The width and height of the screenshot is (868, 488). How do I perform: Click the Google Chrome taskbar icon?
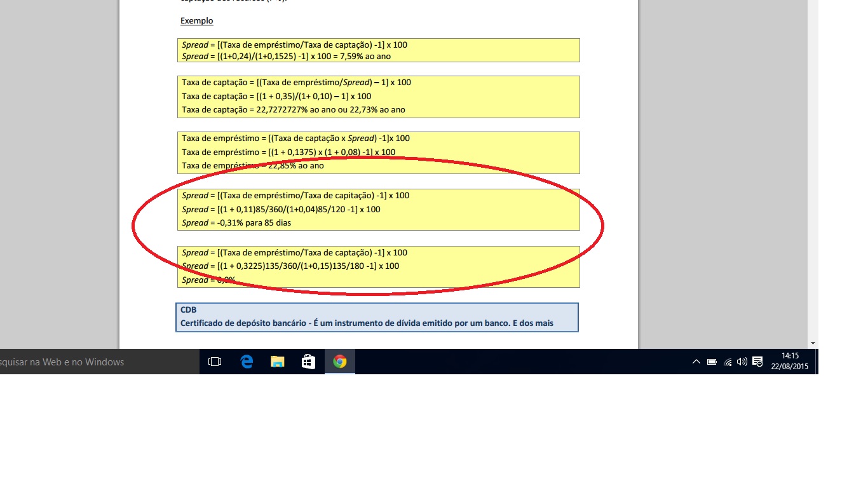click(340, 362)
